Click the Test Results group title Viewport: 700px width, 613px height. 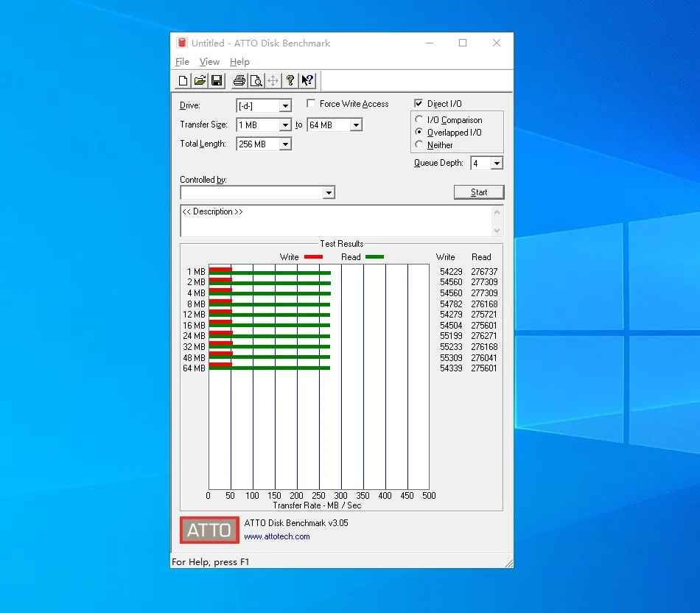(341, 244)
